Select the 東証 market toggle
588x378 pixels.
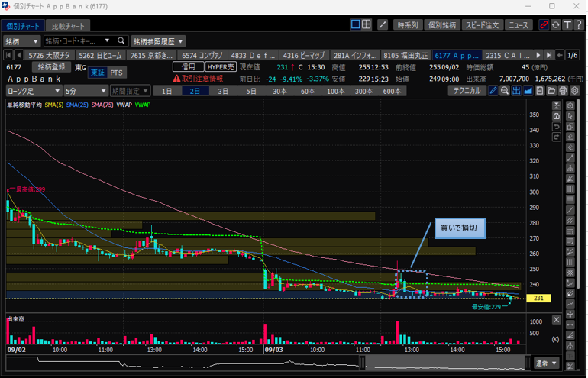(96, 73)
